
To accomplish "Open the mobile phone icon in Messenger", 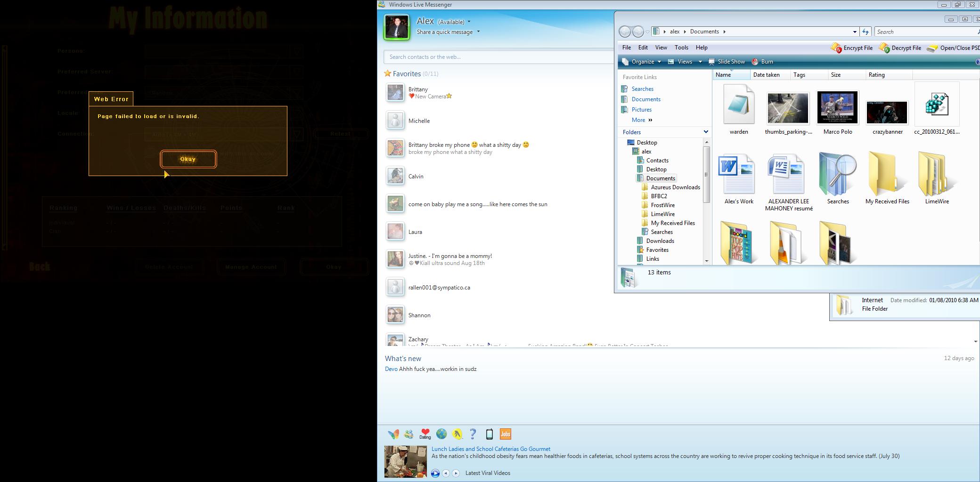I will [x=489, y=434].
